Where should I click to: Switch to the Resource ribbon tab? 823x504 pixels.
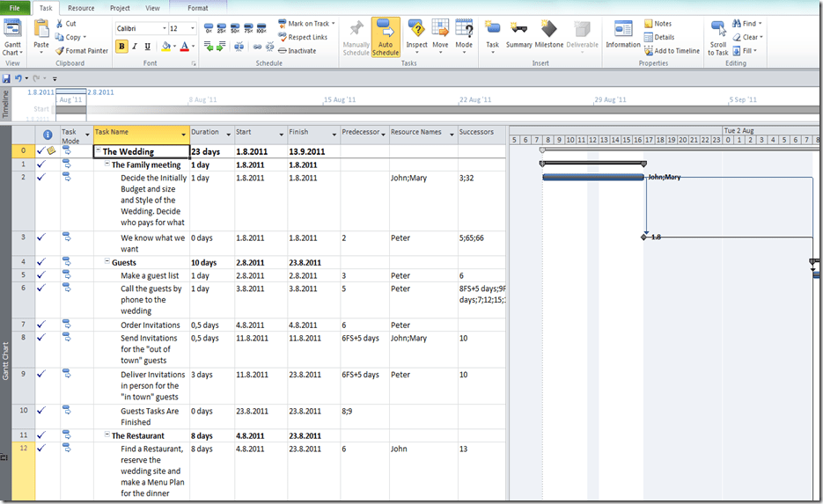pyautogui.click(x=81, y=8)
